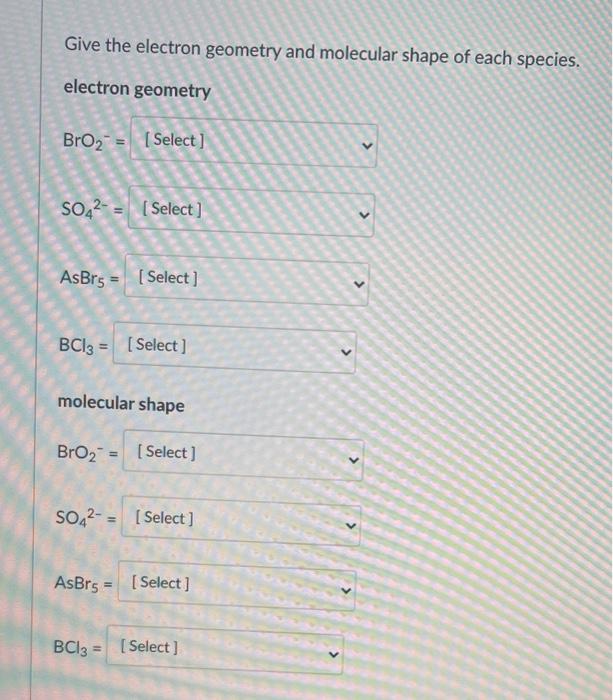Open AsBr5 molecular shape dropdown
The image size is (613, 700).
tap(237, 586)
